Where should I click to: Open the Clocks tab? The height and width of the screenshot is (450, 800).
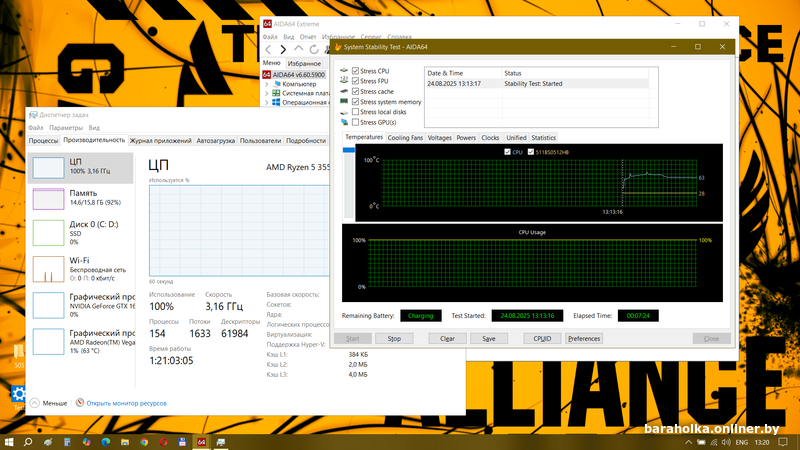click(x=490, y=138)
